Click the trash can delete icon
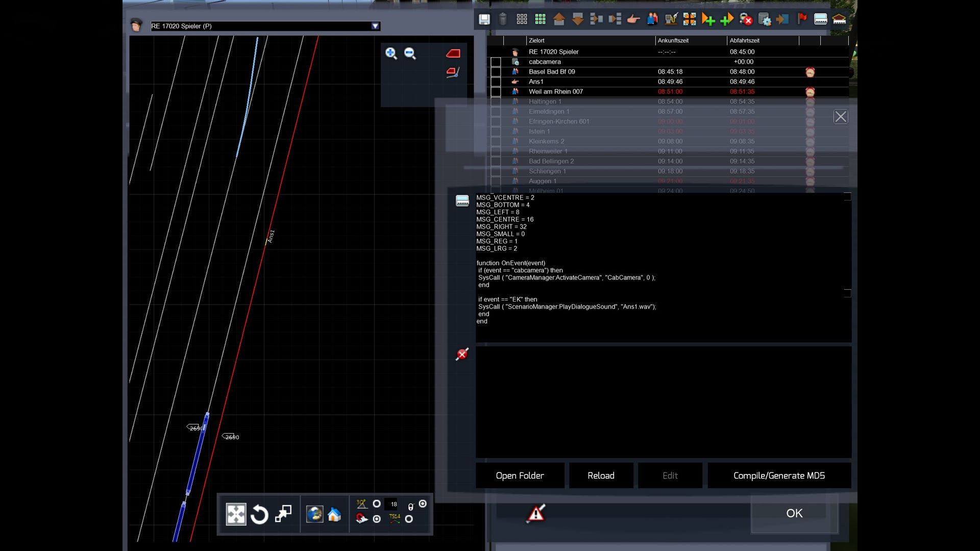980x551 pixels. pos(503,19)
